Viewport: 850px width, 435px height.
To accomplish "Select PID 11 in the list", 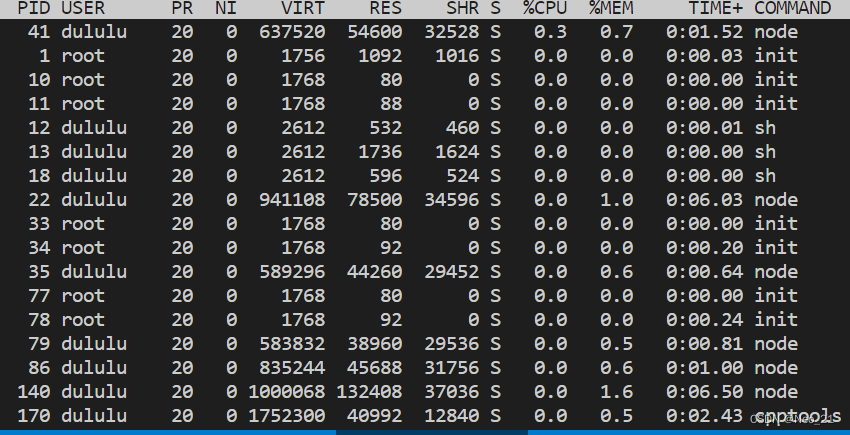I will tap(39, 104).
